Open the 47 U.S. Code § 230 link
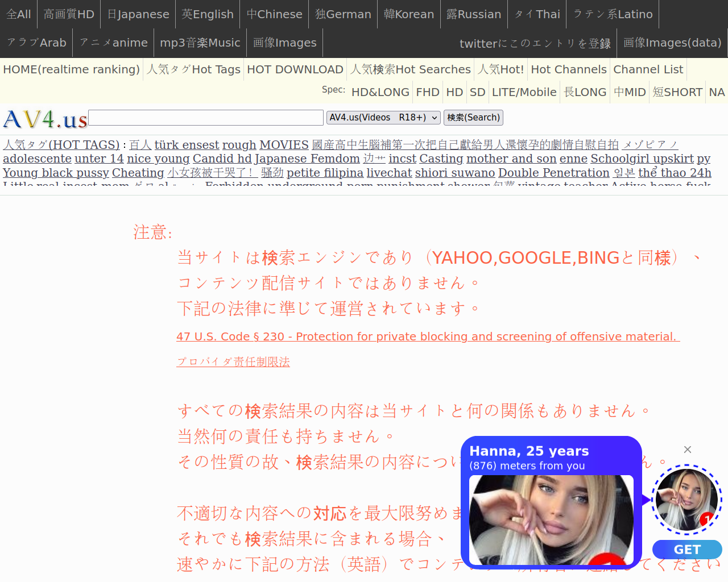728x582 pixels. [x=428, y=336]
